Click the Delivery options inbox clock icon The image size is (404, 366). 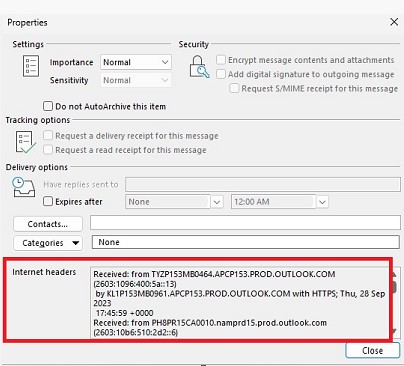23,187
